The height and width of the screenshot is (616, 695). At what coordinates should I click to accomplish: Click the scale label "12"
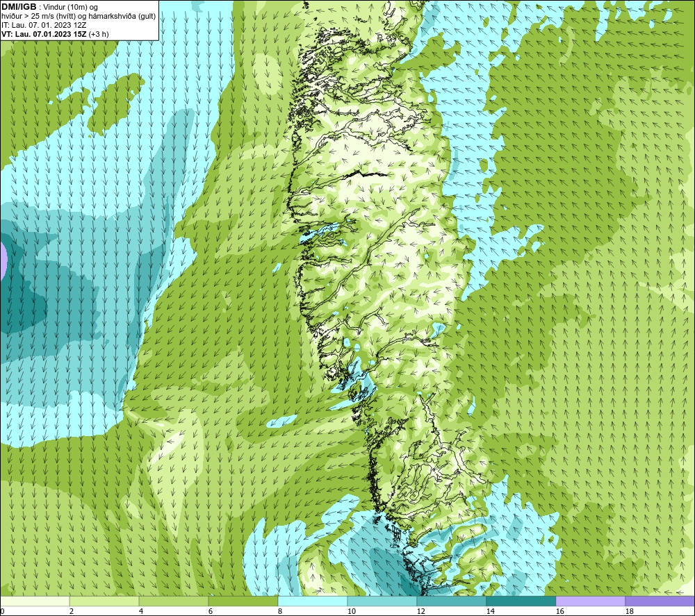(x=420, y=611)
